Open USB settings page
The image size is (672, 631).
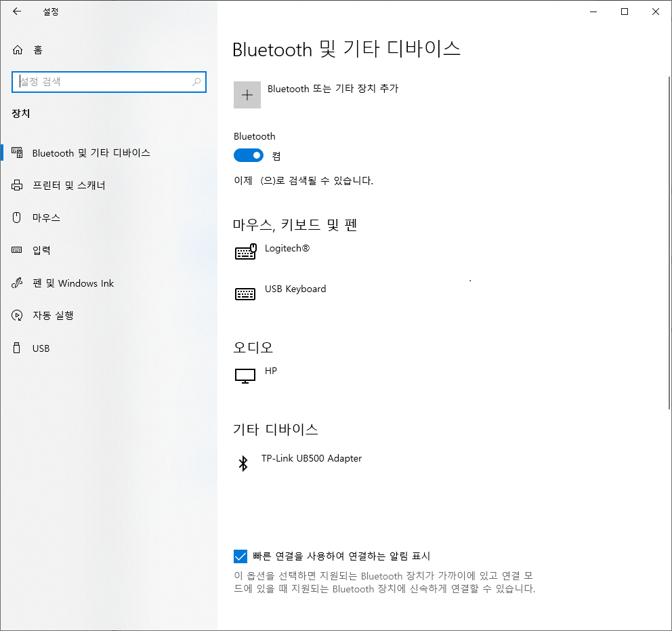(109, 348)
